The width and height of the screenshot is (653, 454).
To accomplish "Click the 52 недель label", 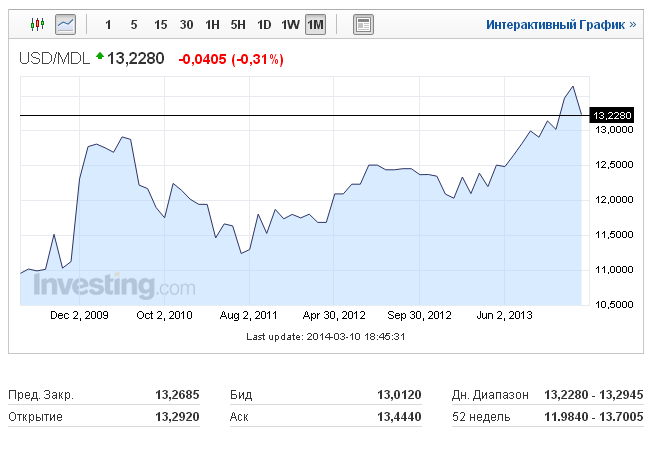I will coord(481,417).
